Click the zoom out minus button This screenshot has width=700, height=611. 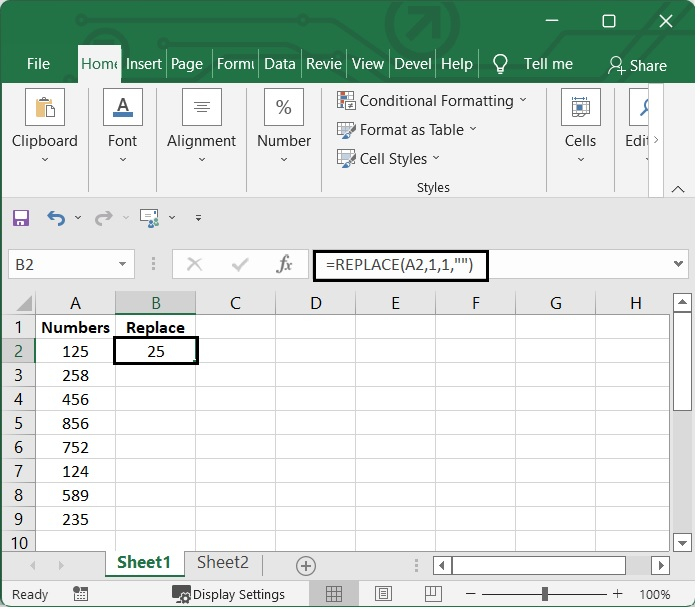click(x=470, y=594)
